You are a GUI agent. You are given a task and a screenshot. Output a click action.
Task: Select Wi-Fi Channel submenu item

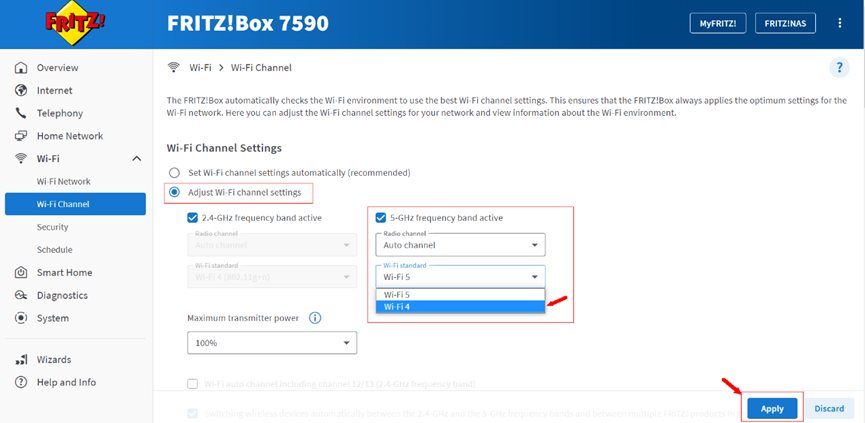[x=75, y=204]
